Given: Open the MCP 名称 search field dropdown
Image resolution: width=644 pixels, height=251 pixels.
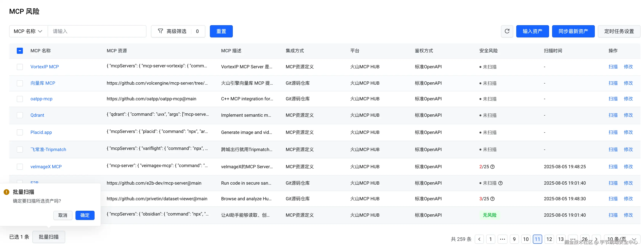Looking at the screenshot, I should [28, 31].
